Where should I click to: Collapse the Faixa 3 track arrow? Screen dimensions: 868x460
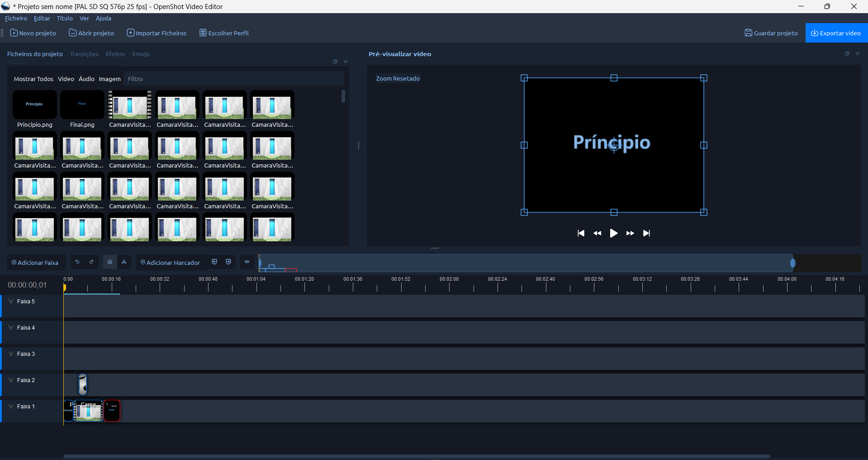click(x=11, y=354)
